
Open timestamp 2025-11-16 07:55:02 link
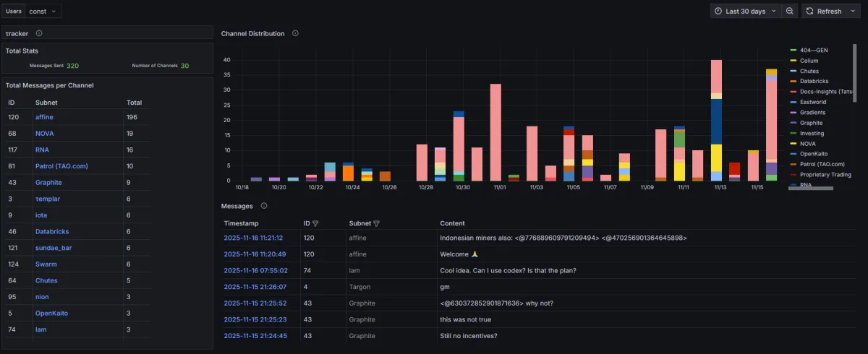(x=255, y=271)
